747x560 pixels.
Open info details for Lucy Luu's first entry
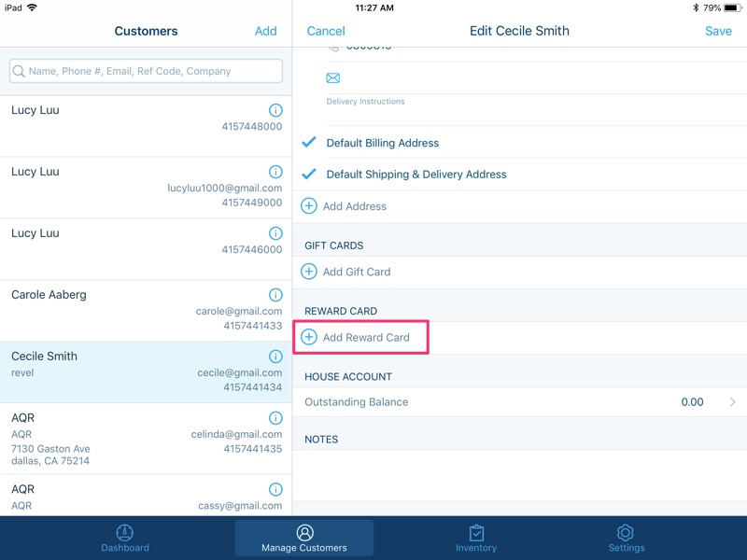click(x=275, y=110)
